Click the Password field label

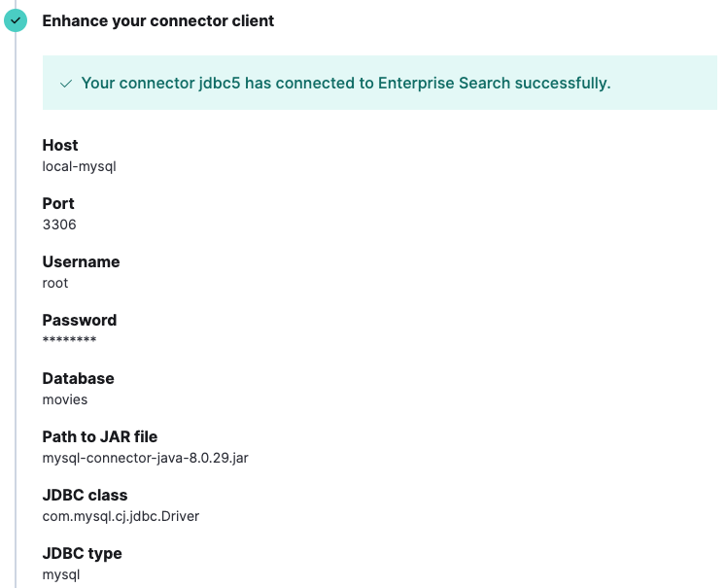80,320
